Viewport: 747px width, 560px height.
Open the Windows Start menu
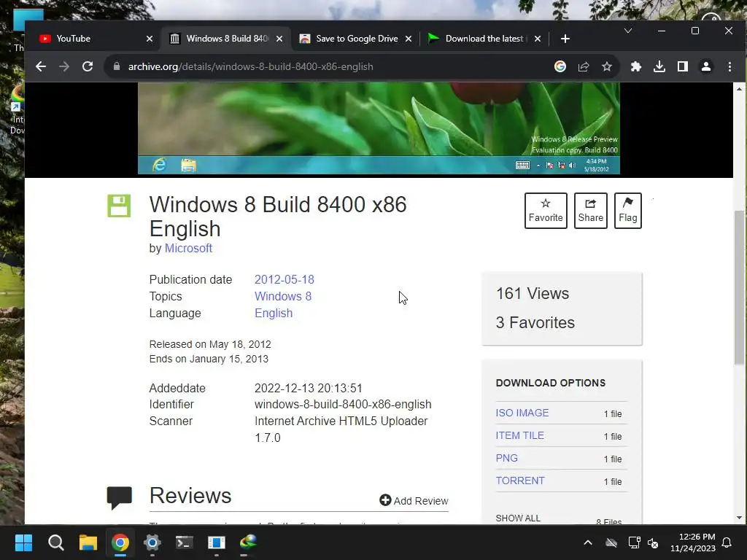(x=23, y=542)
